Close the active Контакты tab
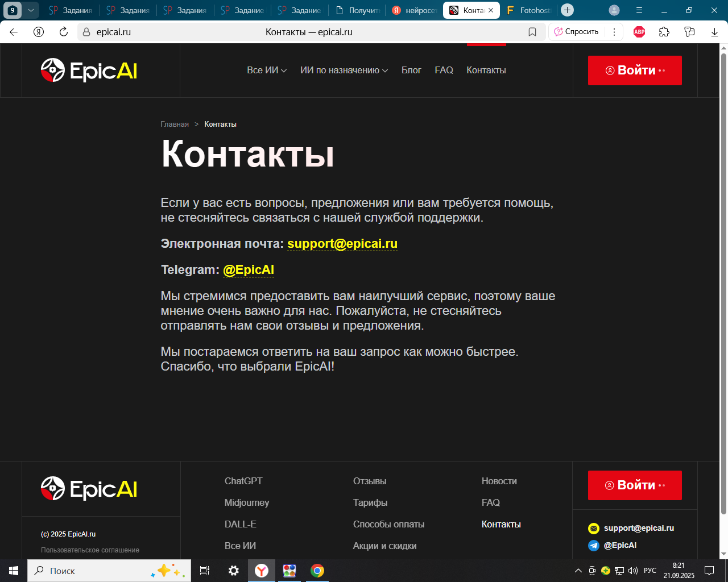728x582 pixels. tap(491, 10)
